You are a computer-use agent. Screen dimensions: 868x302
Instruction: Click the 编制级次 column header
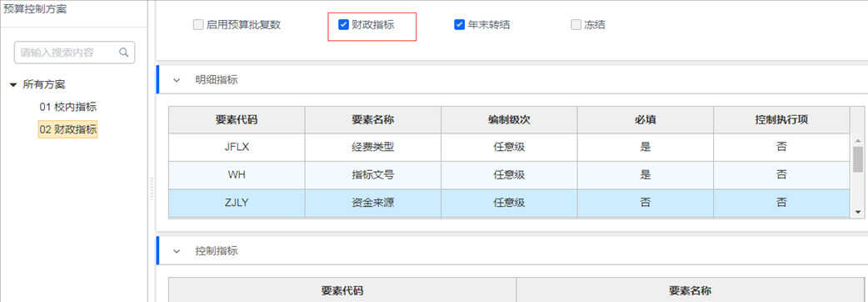point(509,119)
